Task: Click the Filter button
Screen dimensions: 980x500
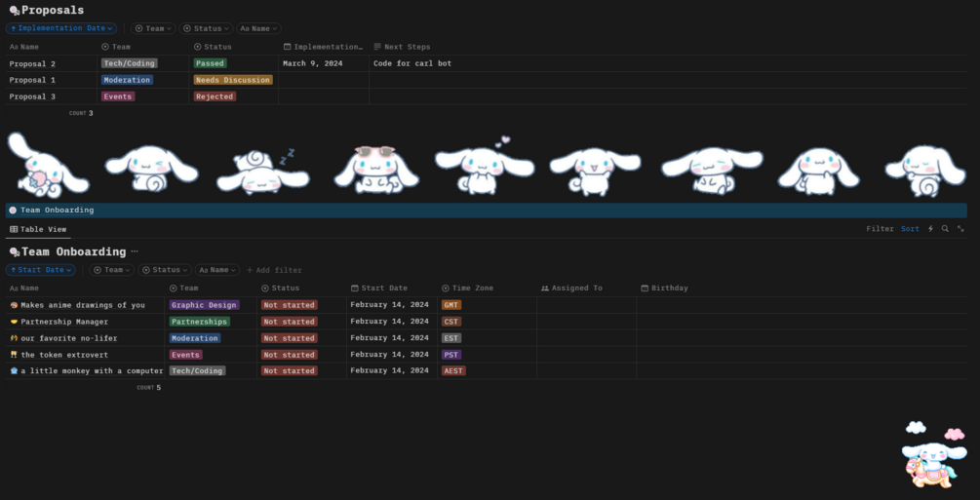Action: 880,229
